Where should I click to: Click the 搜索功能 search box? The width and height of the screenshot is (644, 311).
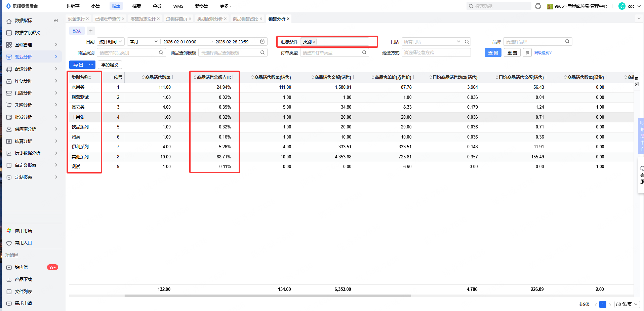(499, 6)
